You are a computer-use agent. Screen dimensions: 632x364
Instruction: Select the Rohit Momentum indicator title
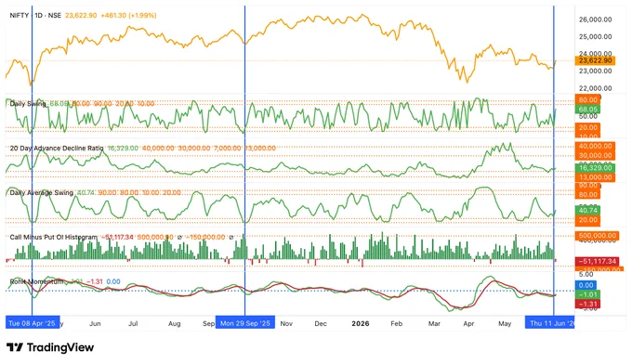[36, 281]
